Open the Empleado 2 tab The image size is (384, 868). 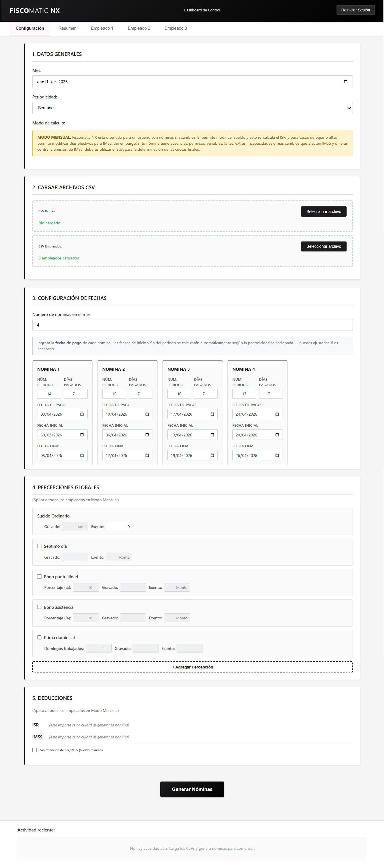click(x=139, y=28)
